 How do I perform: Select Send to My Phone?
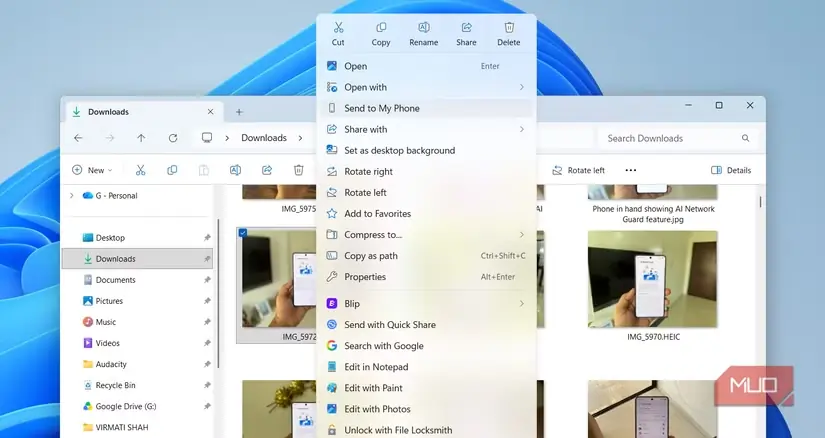coord(426,108)
